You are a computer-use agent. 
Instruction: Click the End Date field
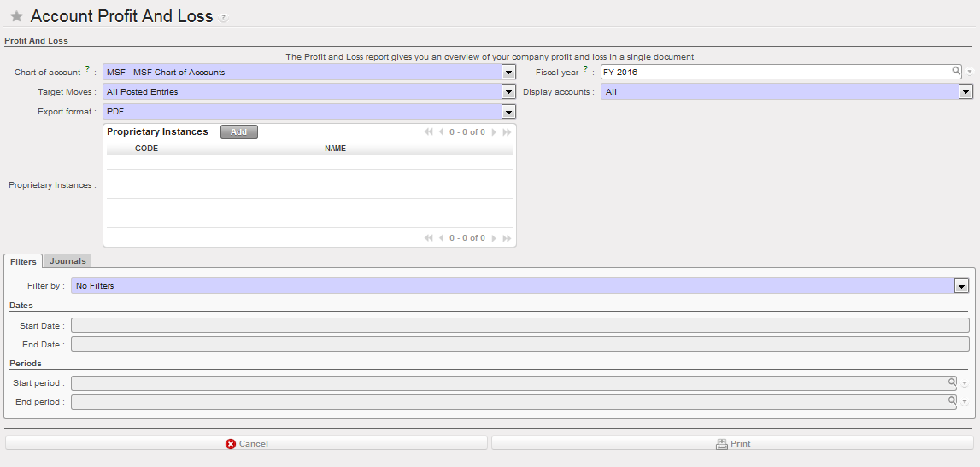[520, 345]
